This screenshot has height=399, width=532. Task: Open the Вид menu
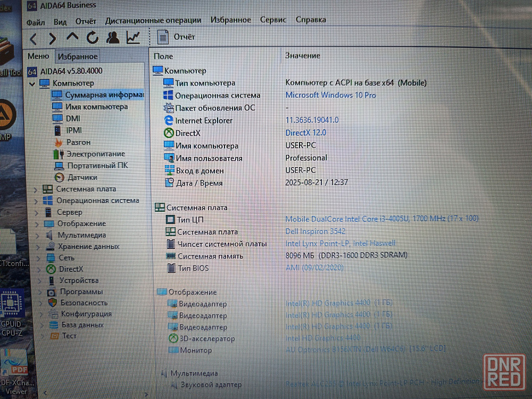pyautogui.click(x=60, y=22)
